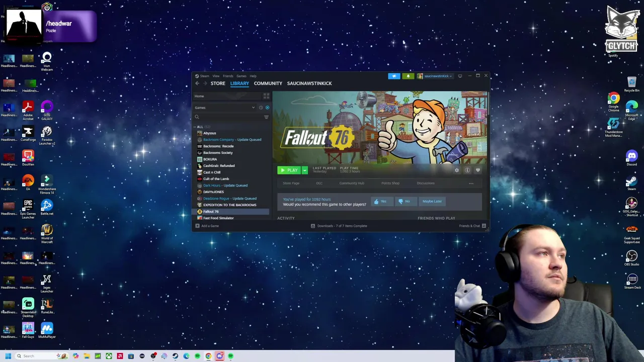Image resolution: width=644 pixels, height=362 pixels.
Task: Show Fallout 76 game info icon
Action: tap(467, 170)
